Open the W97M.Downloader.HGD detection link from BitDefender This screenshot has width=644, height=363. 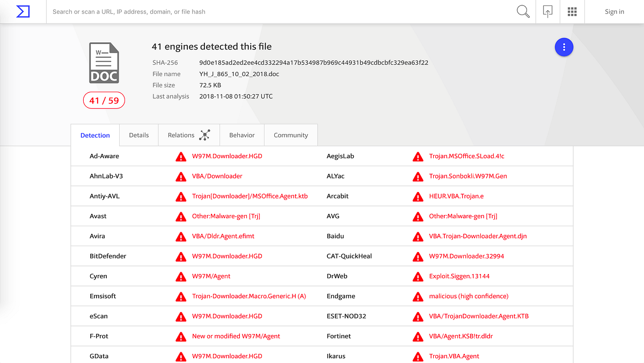click(227, 256)
